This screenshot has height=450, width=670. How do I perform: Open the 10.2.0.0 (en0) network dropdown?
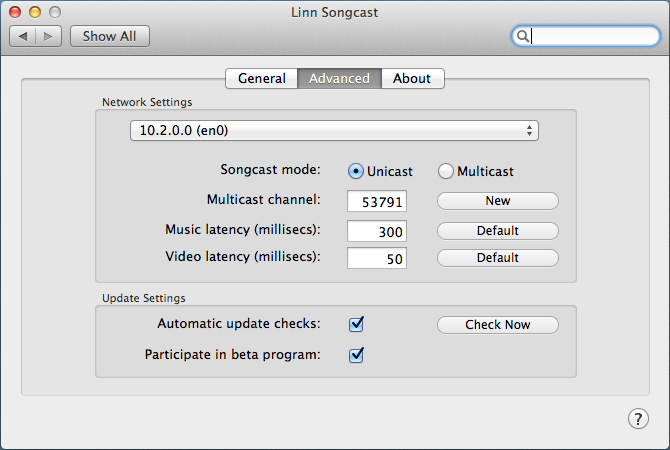coord(334,130)
